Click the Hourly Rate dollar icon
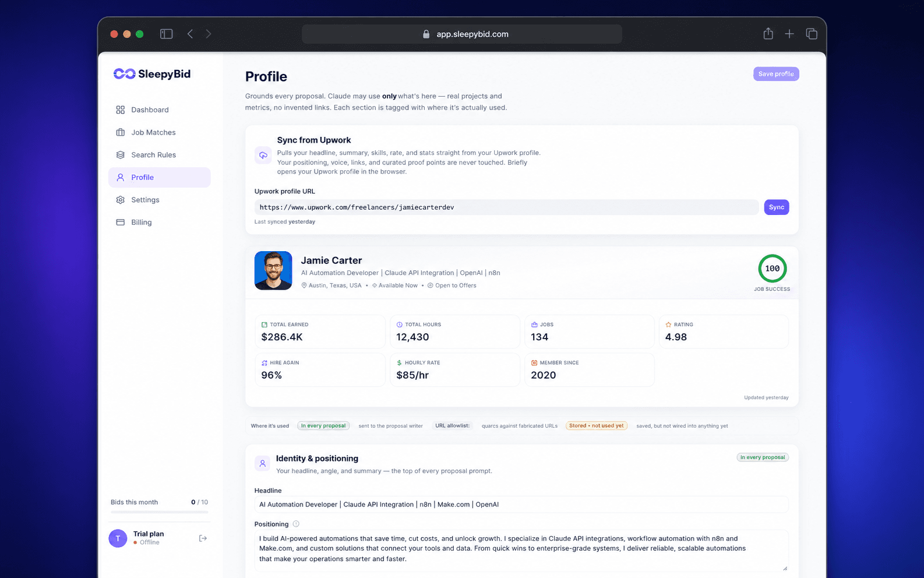Viewport: 924px width, 578px height. (x=399, y=363)
